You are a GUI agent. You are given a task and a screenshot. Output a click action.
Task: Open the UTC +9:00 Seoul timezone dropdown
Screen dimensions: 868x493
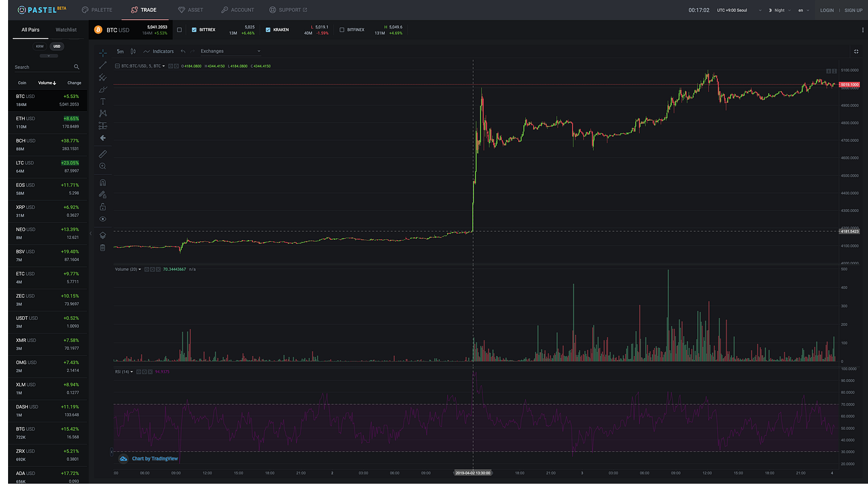click(x=739, y=10)
